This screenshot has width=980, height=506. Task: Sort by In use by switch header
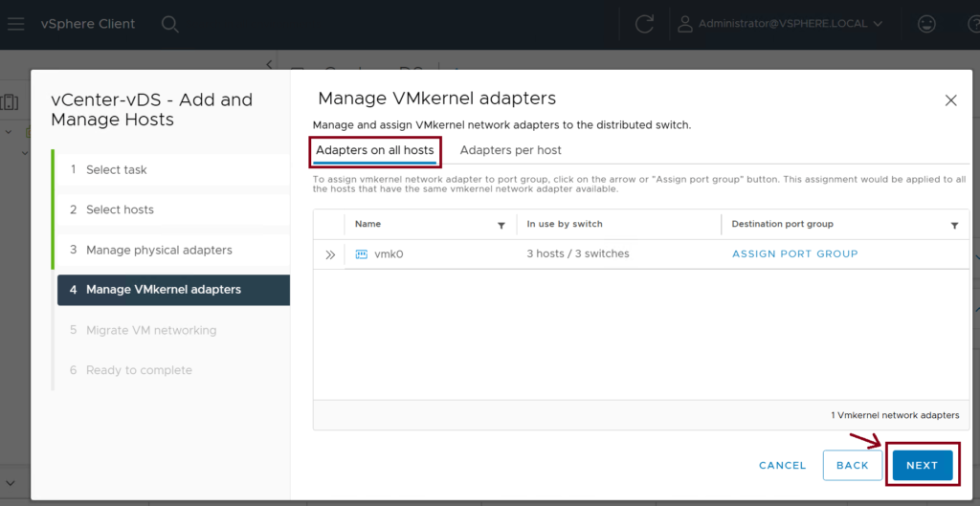(x=565, y=224)
